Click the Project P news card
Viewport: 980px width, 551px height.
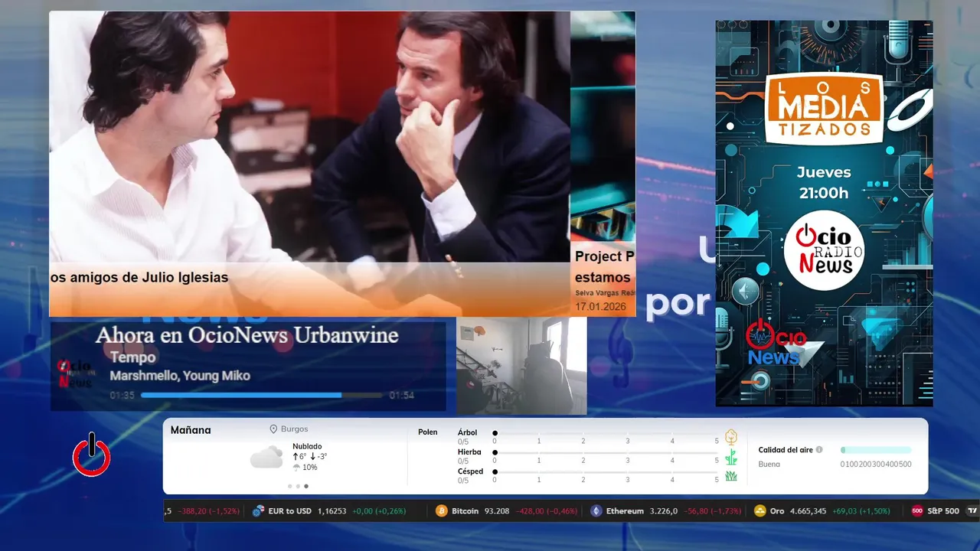603,164
